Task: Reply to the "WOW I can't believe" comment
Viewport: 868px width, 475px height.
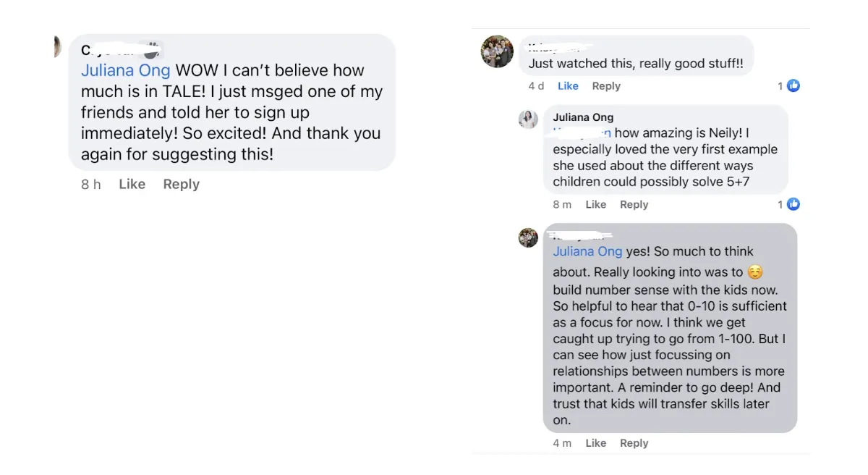Action: (x=181, y=185)
